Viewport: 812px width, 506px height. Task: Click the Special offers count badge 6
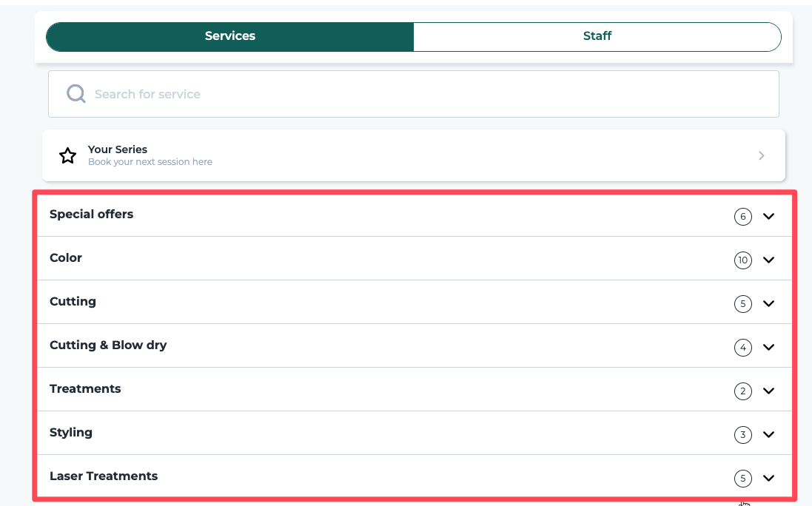[x=742, y=216]
